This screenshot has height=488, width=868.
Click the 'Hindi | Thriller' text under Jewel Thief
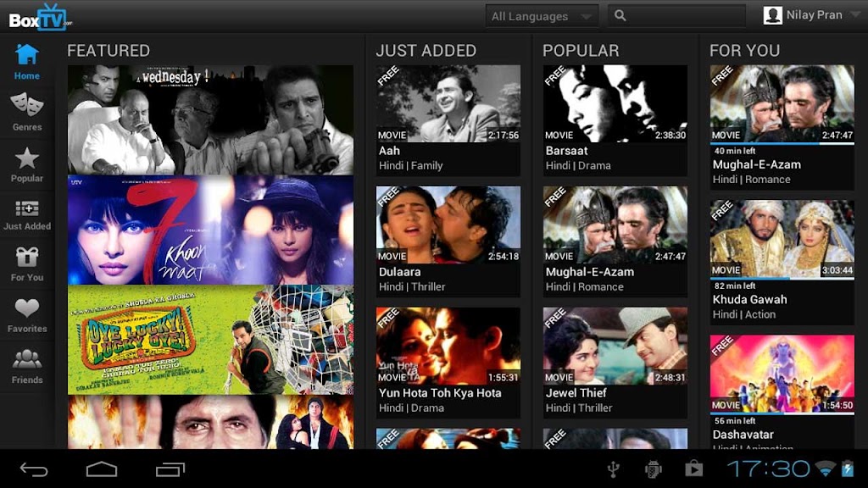(578, 408)
